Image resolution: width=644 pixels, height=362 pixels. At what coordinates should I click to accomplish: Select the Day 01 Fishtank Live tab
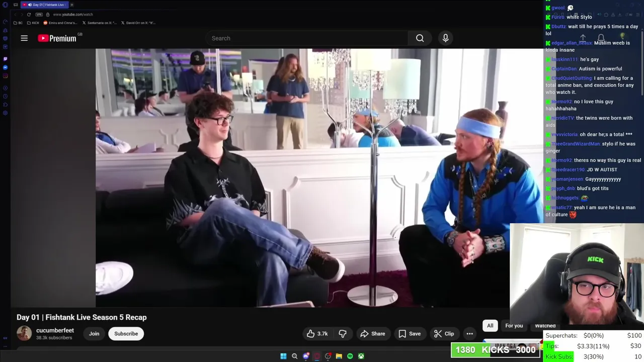coord(44,5)
